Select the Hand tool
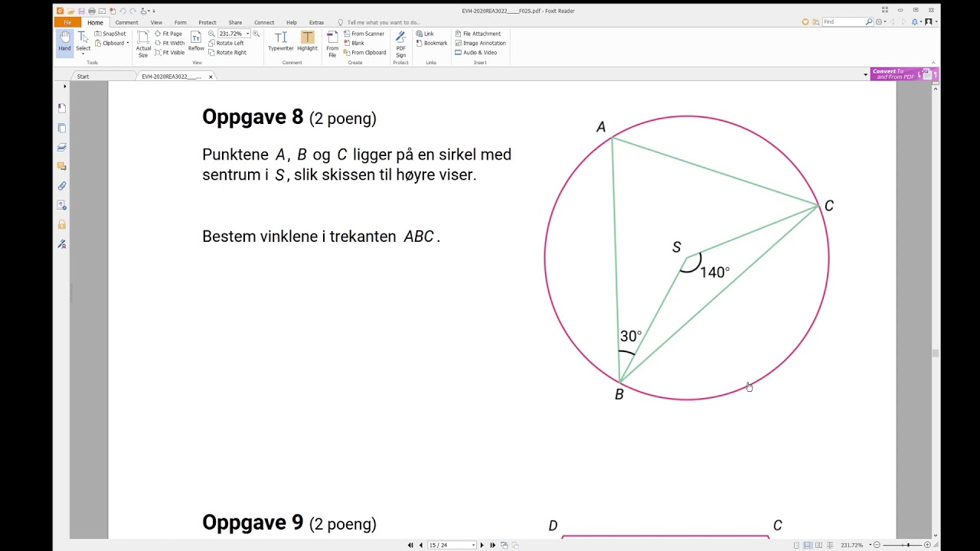 [x=64, y=42]
